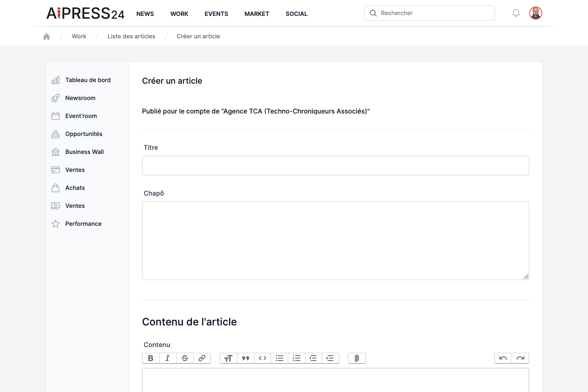Open the notifications bell

point(516,13)
